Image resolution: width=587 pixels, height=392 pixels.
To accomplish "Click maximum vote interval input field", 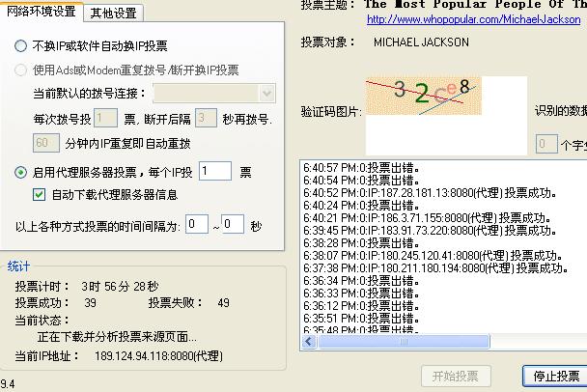I will [233, 225].
